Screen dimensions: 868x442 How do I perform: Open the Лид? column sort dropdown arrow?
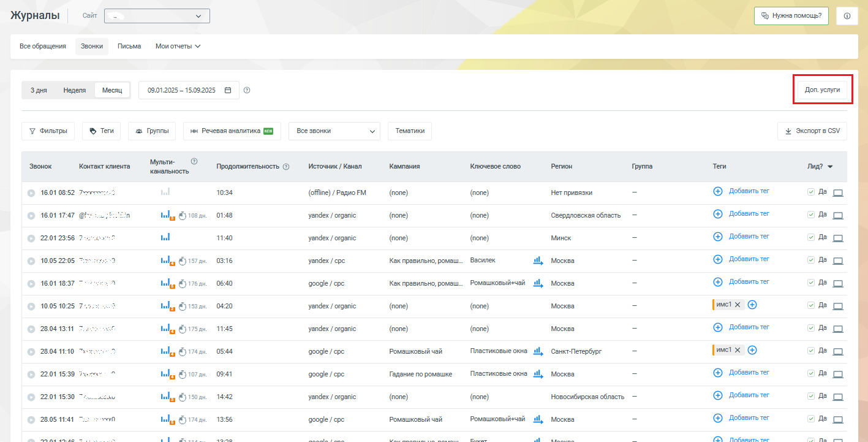830,167
